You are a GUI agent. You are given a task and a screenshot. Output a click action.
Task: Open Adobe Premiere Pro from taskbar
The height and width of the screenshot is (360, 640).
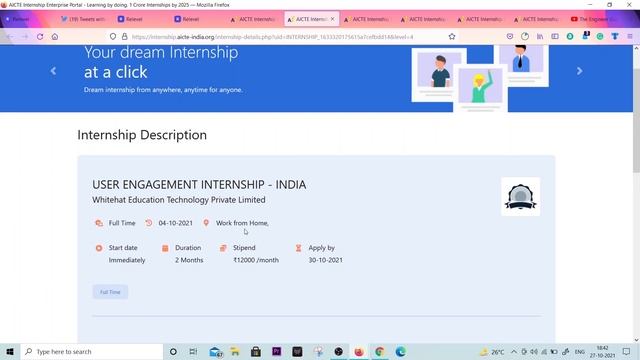click(x=276, y=351)
